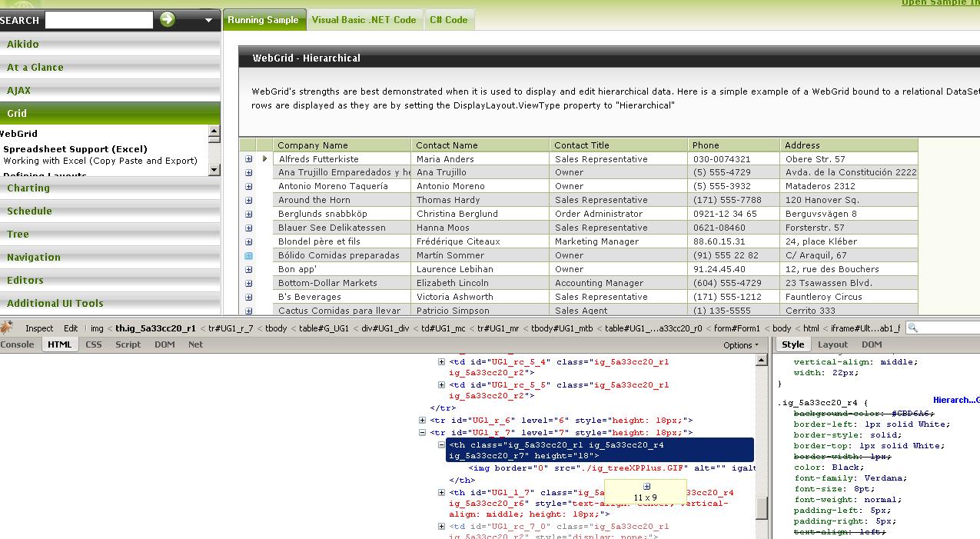Switch to Visual Basic .NET Code tab
The image size is (980, 539).
364,20
